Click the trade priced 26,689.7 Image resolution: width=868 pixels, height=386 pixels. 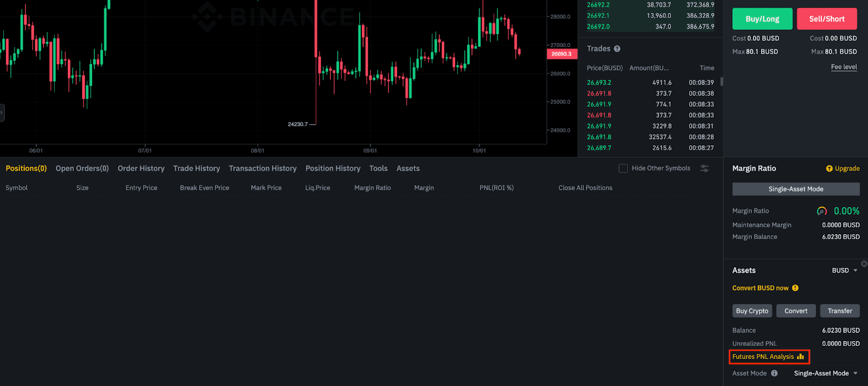click(650, 147)
